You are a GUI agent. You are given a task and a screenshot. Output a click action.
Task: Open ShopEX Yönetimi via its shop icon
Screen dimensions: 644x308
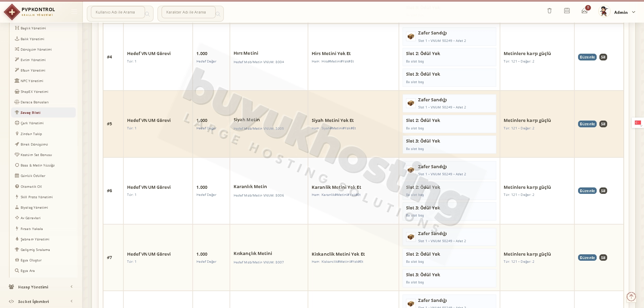(x=17, y=92)
